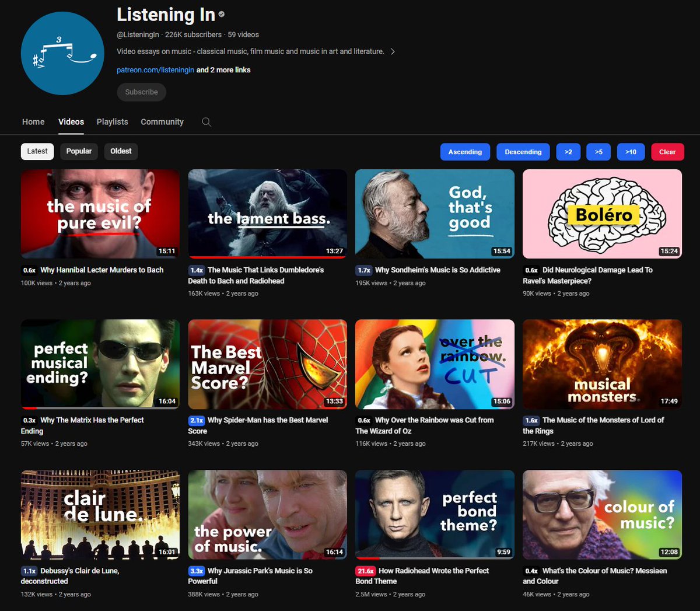Open the patreon.com/listeningin link
The width and height of the screenshot is (700, 611).
155,70
